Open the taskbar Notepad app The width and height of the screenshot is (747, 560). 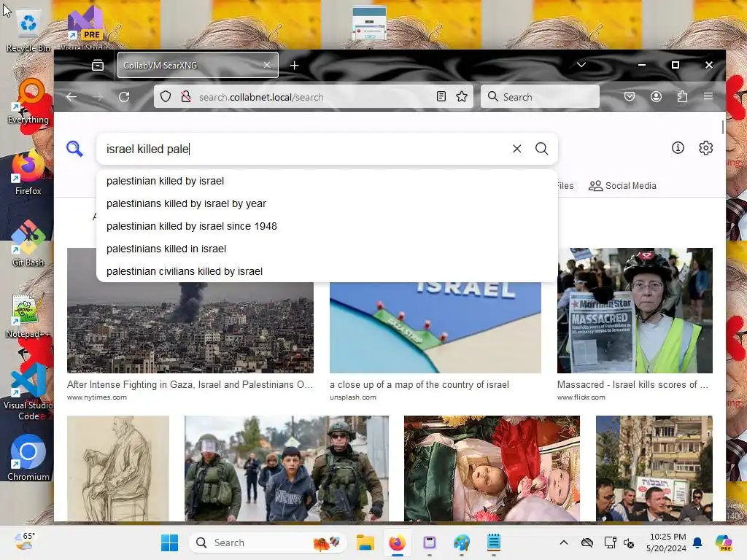click(x=494, y=542)
